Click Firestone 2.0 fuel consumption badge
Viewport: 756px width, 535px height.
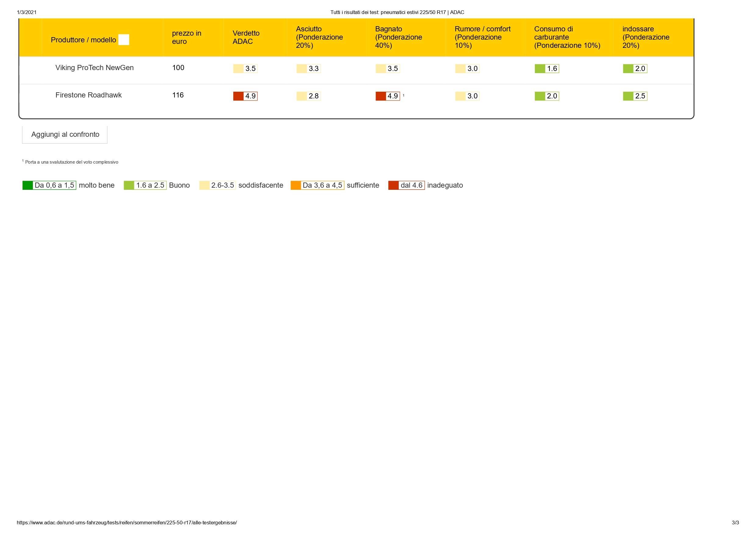[546, 96]
